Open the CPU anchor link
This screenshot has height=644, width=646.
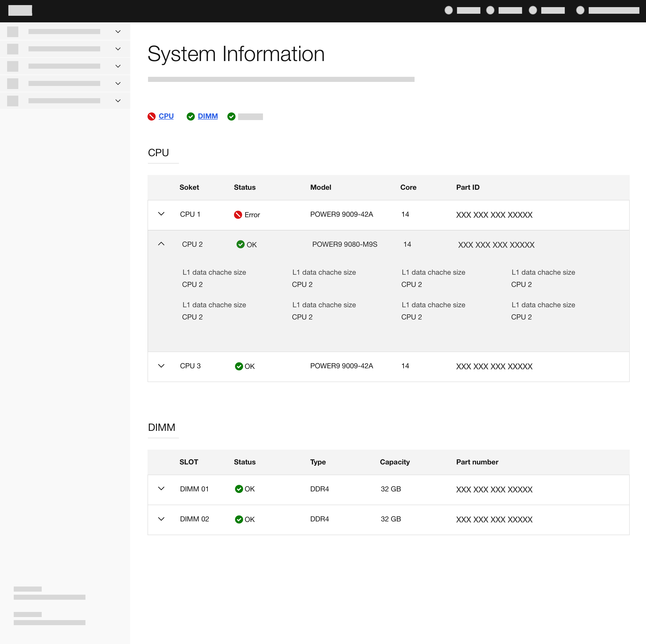pyautogui.click(x=166, y=116)
